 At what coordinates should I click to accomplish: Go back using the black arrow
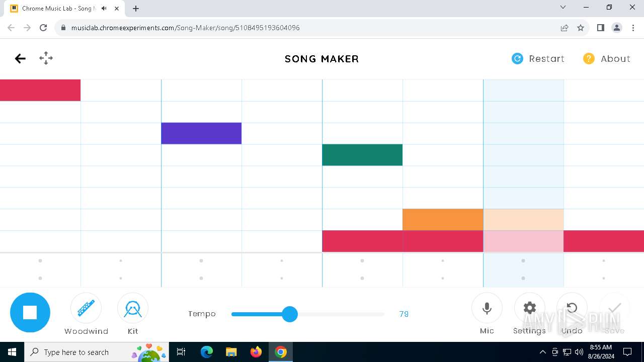click(20, 59)
